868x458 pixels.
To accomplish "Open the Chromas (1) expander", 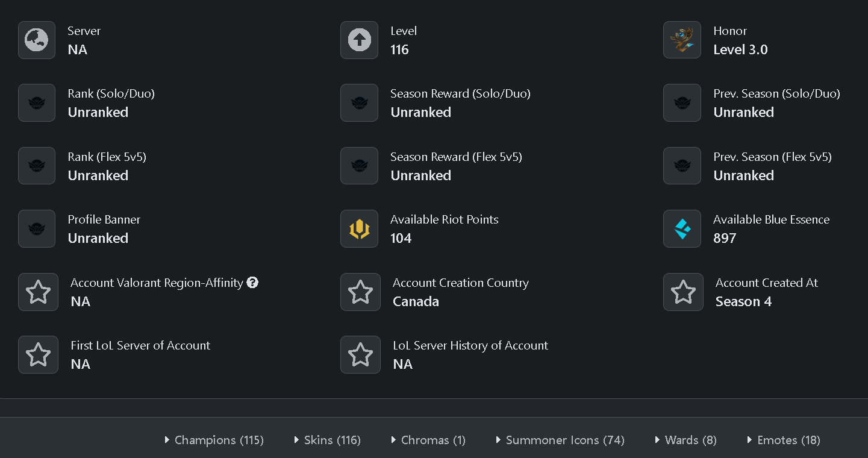I will coord(428,440).
